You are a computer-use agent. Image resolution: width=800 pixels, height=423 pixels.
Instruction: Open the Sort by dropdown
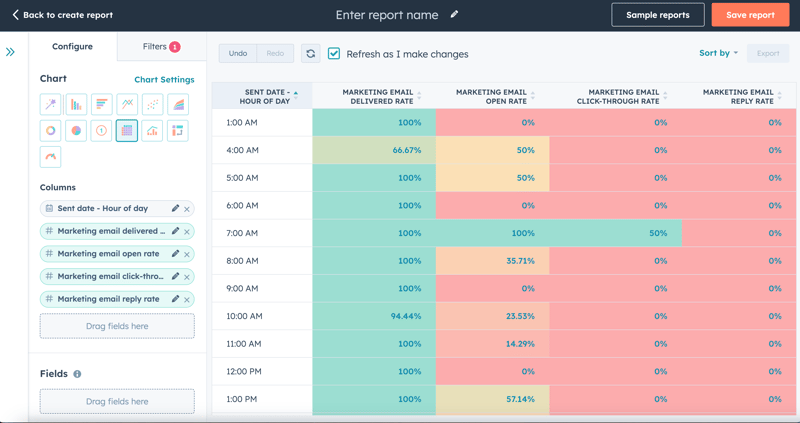pyautogui.click(x=718, y=53)
